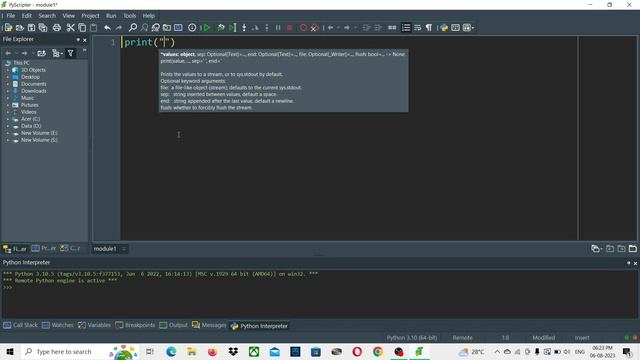Viewport: 640px width, 360px height.
Task: Select the module1 editor tab
Action: (x=105, y=249)
